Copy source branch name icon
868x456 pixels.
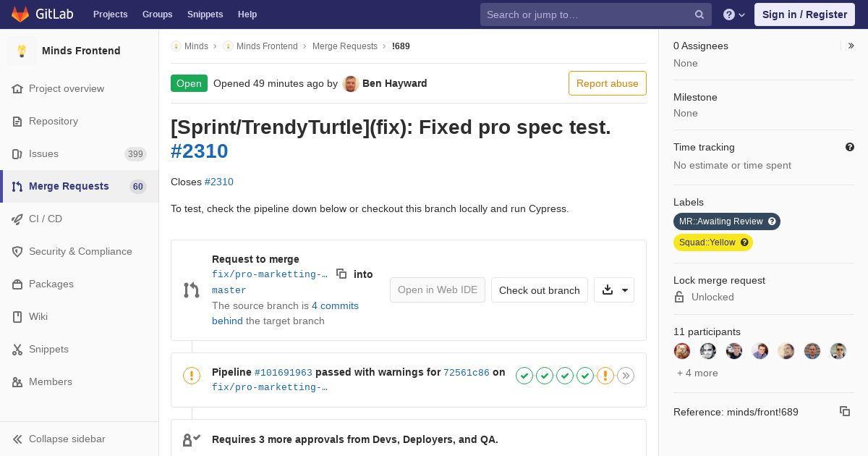[x=341, y=274]
